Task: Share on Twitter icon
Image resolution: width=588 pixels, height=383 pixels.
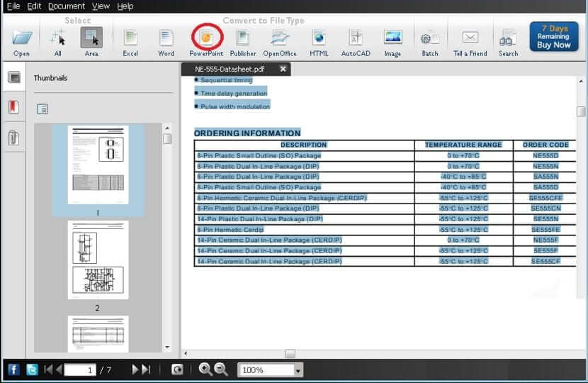Action: 33,370
